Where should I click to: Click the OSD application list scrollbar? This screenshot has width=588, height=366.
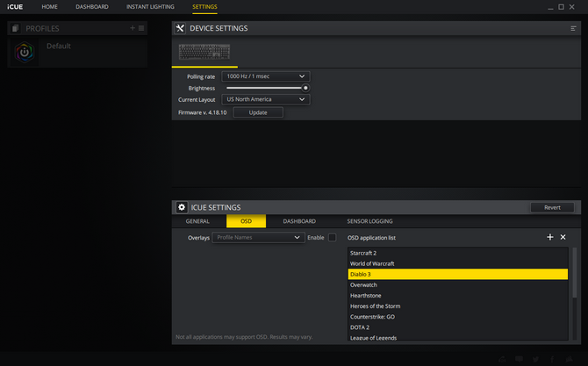(x=575, y=273)
